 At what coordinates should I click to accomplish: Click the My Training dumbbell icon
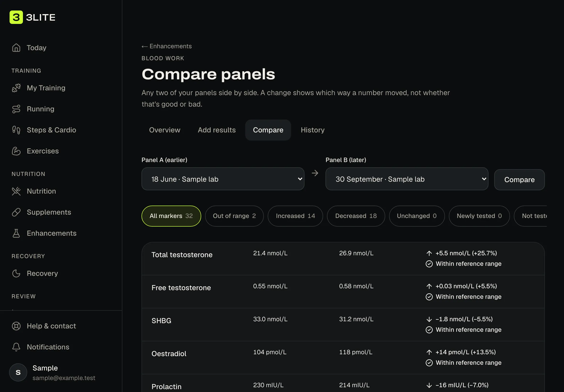pyautogui.click(x=16, y=88)
